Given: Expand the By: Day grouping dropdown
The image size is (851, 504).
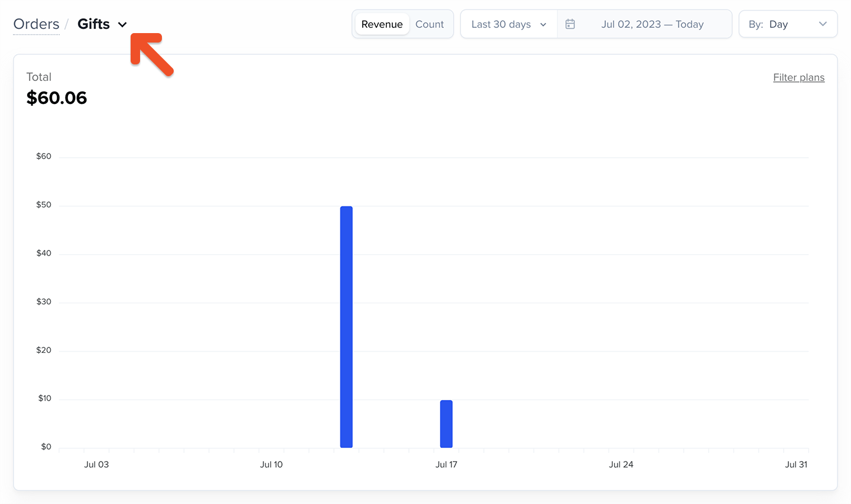Looking at the screenshot, I should coord(788,24).
